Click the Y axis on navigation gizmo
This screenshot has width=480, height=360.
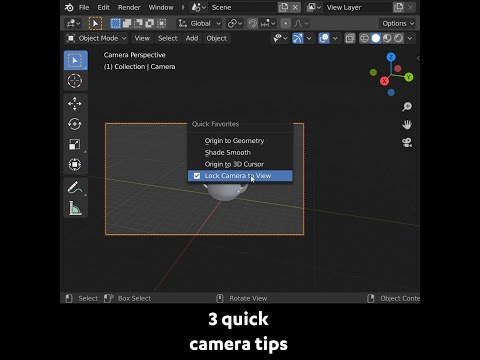409,77
